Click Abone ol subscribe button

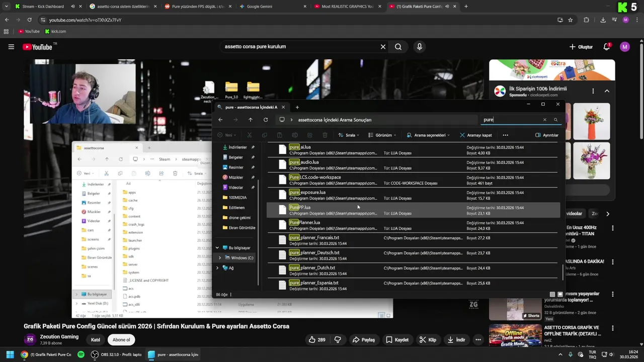click(121, 340)
